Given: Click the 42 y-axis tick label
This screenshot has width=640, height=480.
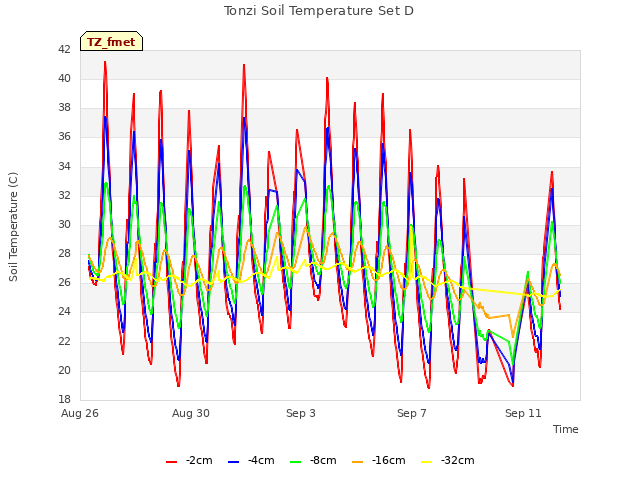Looking at the screenshot, I should point(64,49).
